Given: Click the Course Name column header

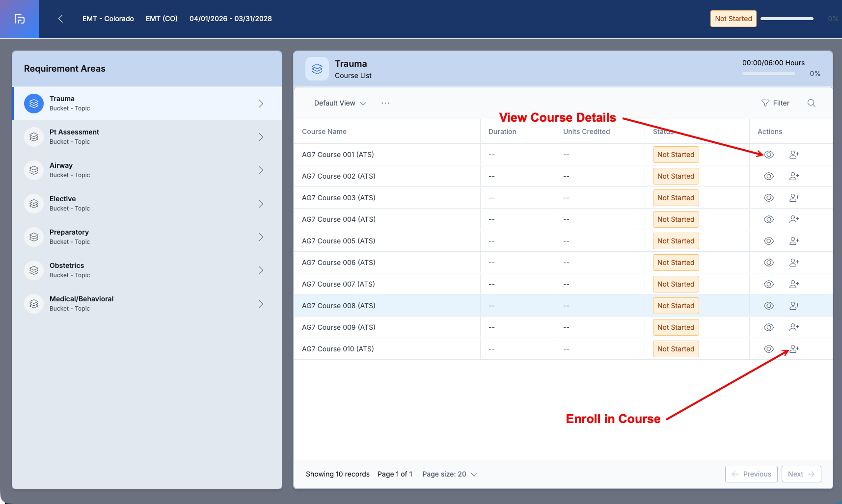Looking at the screenshot, I should coord(324,132).
